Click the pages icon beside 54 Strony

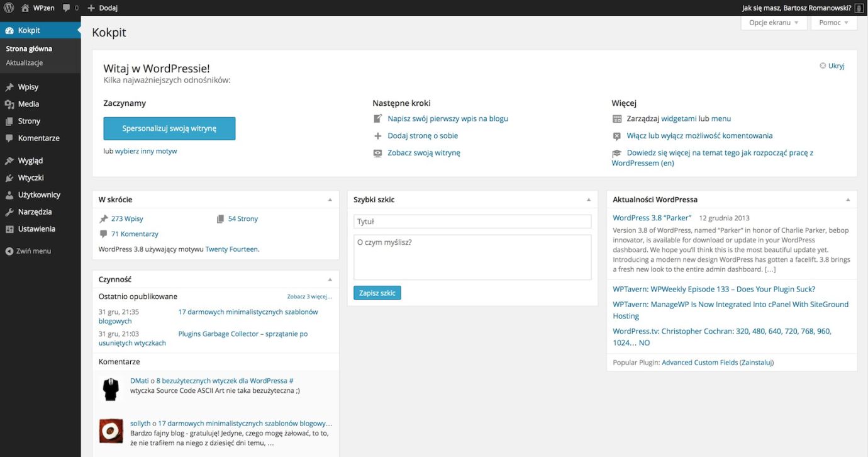220,219
